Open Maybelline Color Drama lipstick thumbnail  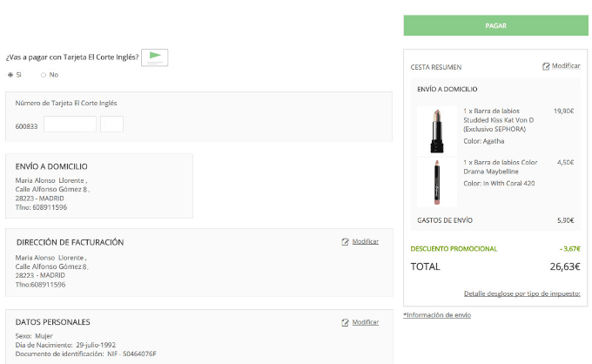pyautogui.click(x=437, y=182)
